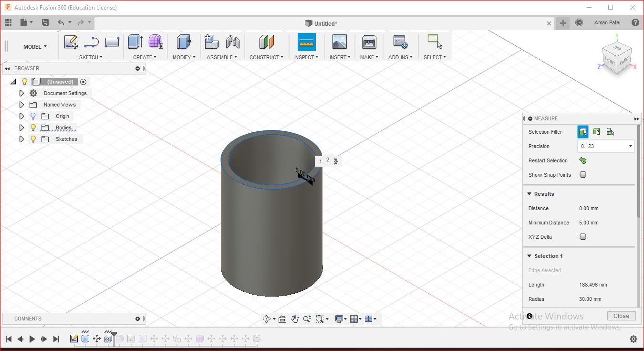Screen dimensions: 644x351
Task: Expand the Sketches folder node
Action: point(21,139)
